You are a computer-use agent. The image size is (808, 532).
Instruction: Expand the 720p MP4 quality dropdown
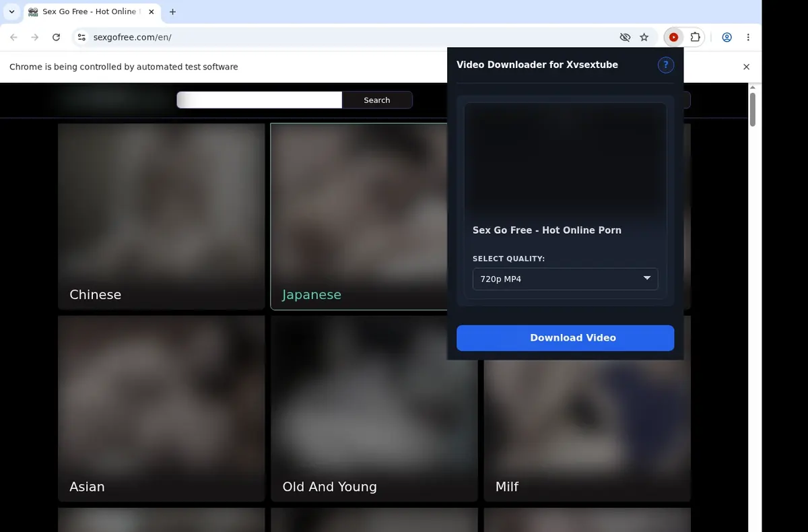[x=565, y=279]
